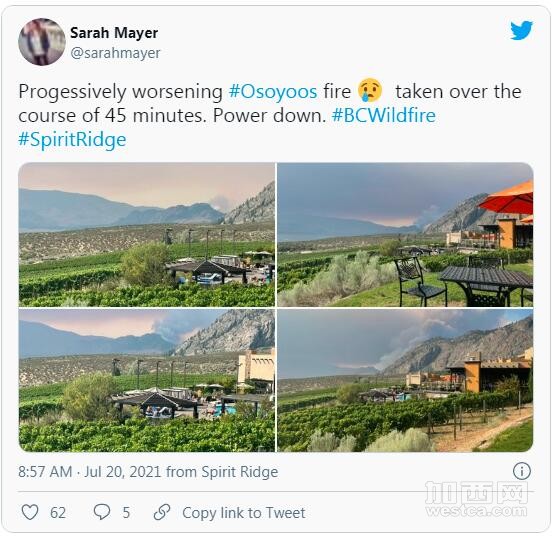Viewport: 557px width, 539px height.
Task: Open bottom-right photo with dirt path
Action: (405, 380)
